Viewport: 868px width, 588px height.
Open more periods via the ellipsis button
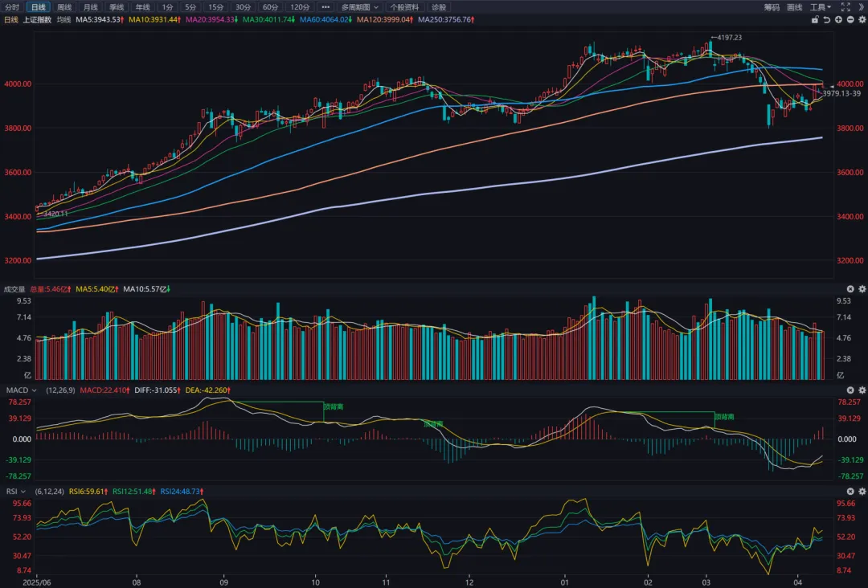coord(325,7)
